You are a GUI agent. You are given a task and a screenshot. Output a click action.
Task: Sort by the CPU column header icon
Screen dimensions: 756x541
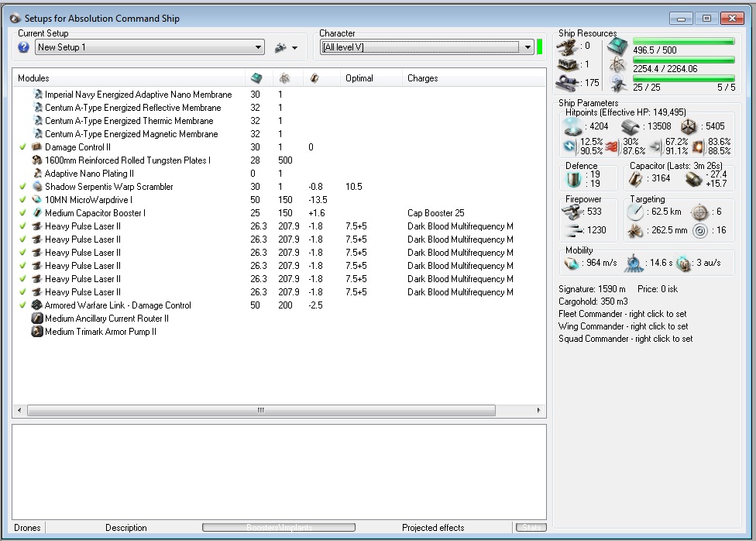(256, 78)
